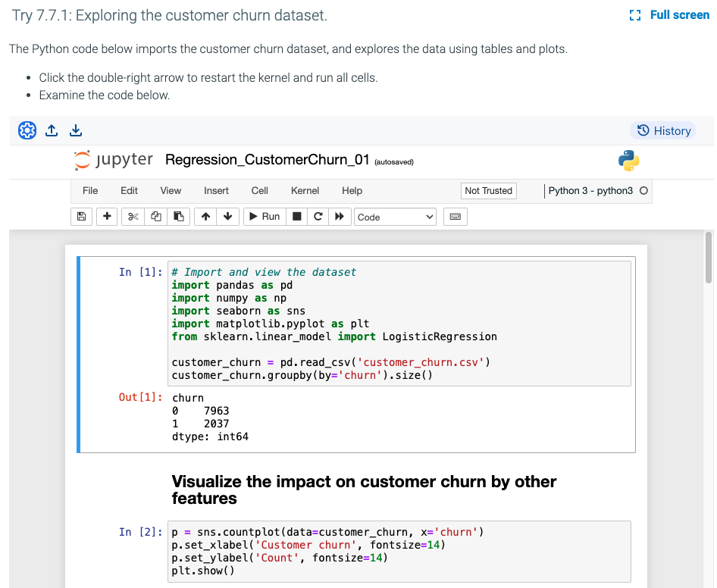Interrupt the kernel with stop icon

pos(297,217)
